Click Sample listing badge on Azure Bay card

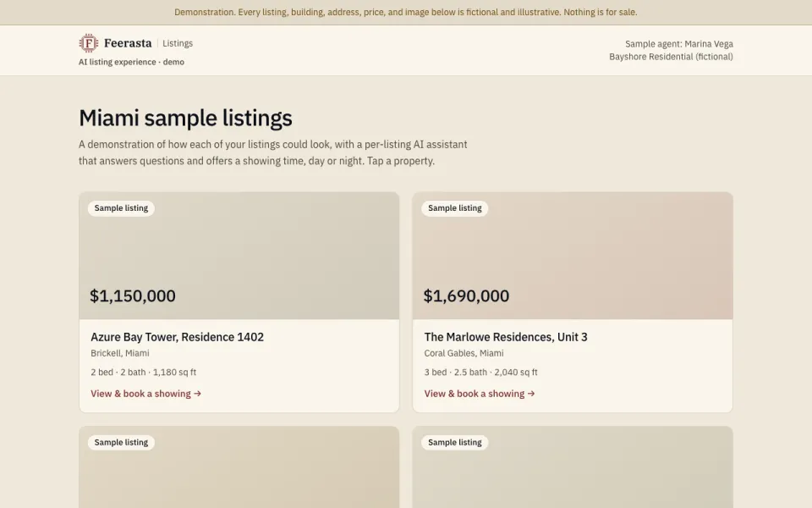(x=121, y=208)
